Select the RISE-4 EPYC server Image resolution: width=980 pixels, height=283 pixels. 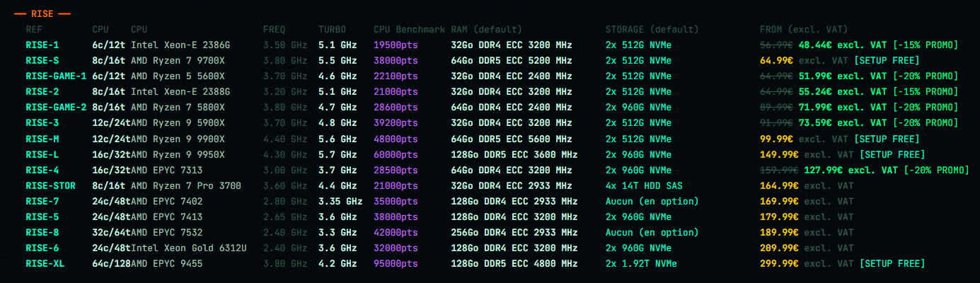pyautogui.click(x=42, y=170)
